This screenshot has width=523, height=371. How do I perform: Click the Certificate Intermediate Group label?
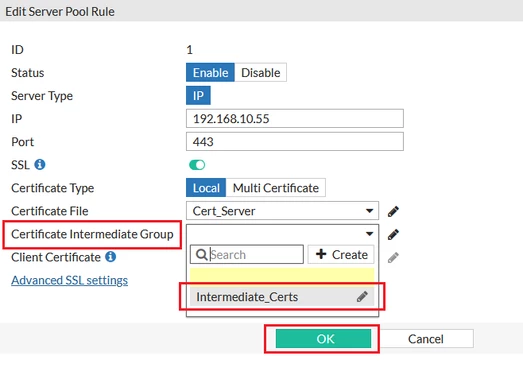92,234
